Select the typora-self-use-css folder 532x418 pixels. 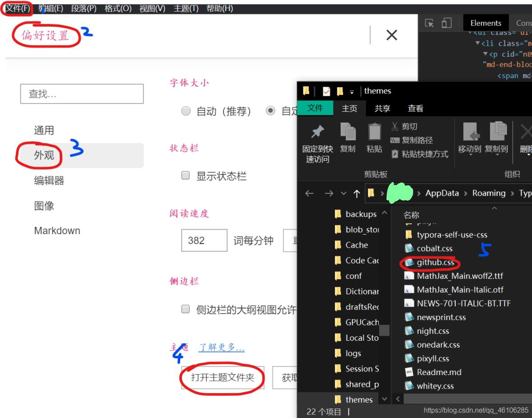[x=447, y=235]
